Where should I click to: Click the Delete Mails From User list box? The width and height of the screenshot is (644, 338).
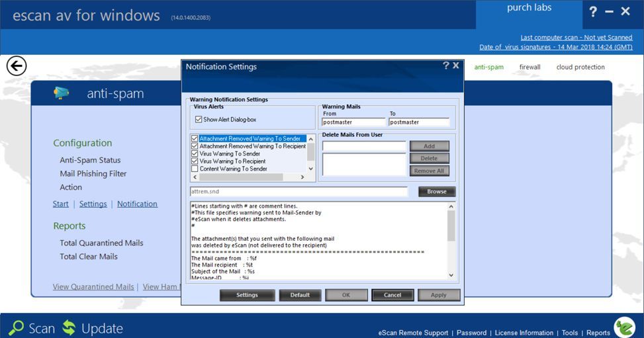click(x=364, y=164)
